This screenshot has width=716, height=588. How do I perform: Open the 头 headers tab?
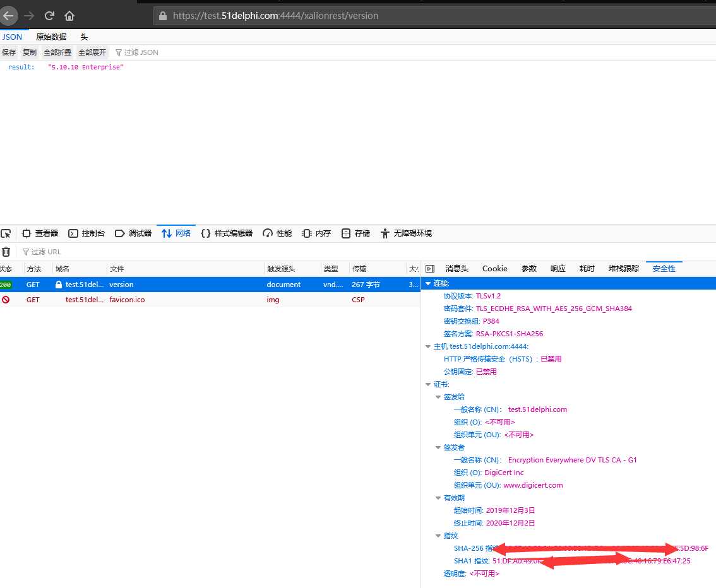84,37
